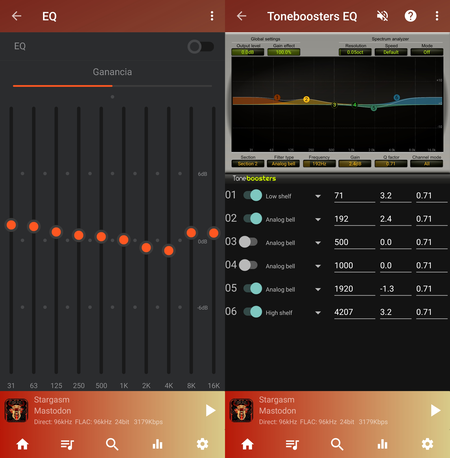
Task: Open filter type dropdown for band 05
Action: coord(318,289)
